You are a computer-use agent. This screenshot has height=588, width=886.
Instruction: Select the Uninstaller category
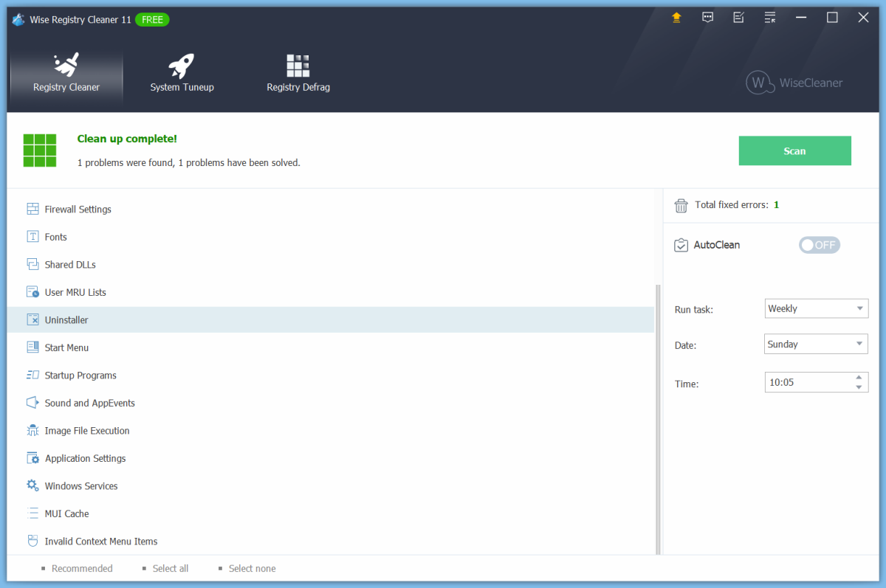pos(66,319)
